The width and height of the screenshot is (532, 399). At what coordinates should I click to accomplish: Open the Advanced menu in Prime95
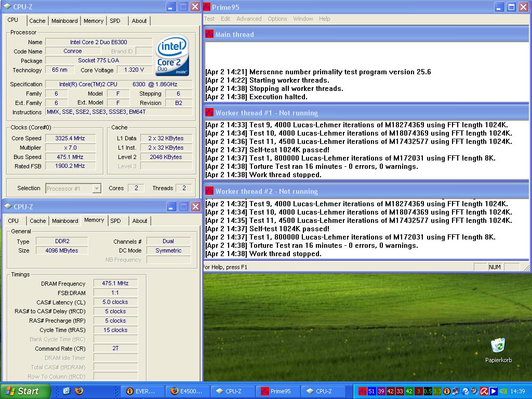[x=249, y=19]
